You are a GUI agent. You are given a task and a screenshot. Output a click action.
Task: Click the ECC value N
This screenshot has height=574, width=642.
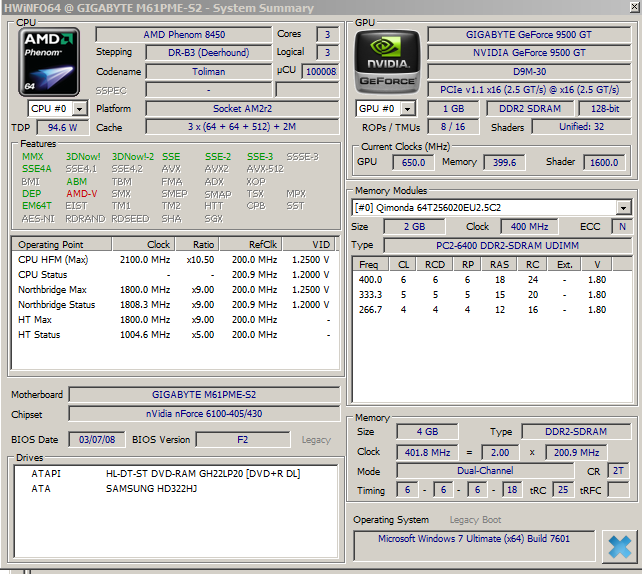622,226
